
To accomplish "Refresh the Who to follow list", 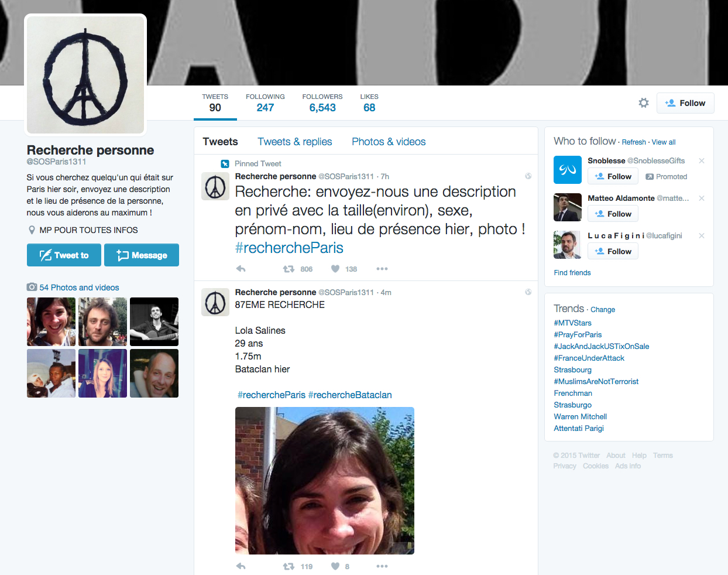I will [x=634, y=142].
